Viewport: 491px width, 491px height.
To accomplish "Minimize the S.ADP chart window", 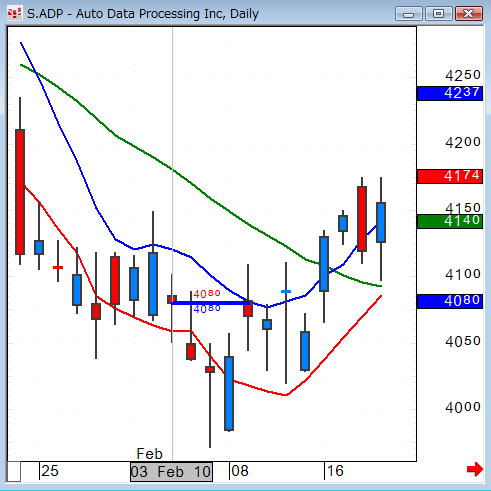I will point(409,14).
